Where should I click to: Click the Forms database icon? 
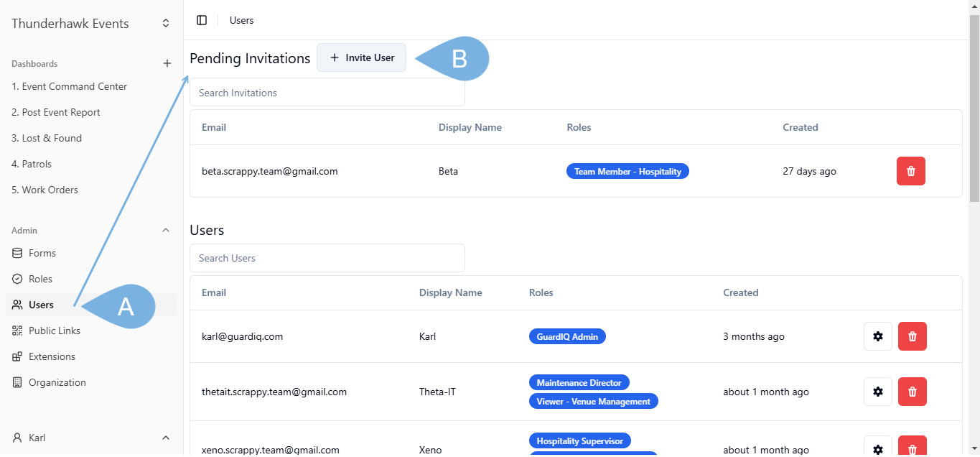coord(17,253)
